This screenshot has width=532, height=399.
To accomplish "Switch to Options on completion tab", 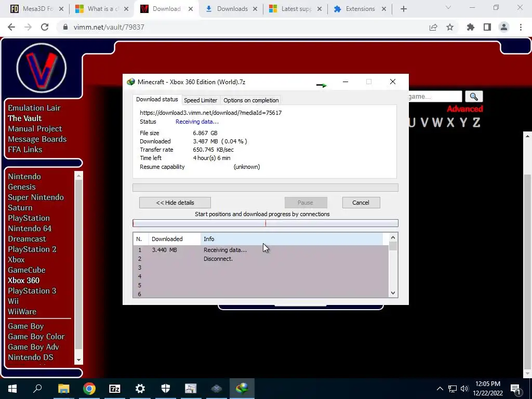I will click(x=251, y=100).
